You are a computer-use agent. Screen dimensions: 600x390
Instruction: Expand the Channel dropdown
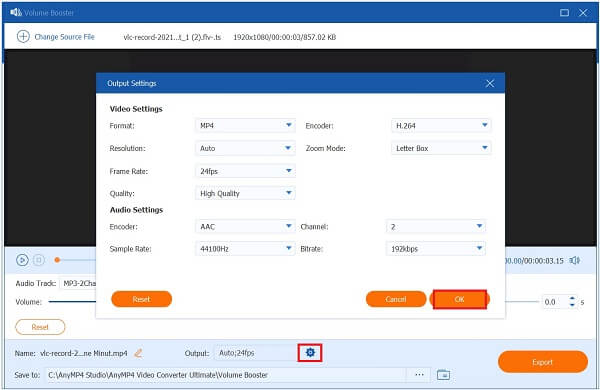coord(436,227)
